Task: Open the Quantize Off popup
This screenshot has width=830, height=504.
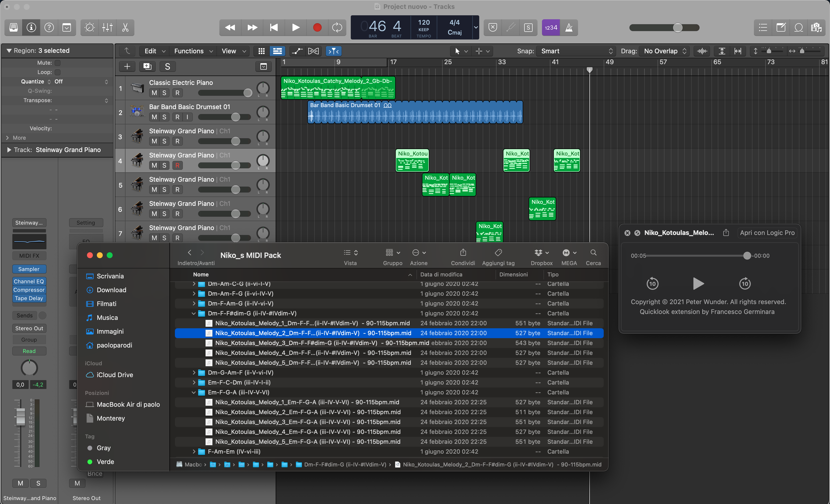Action: pos(81,82)
